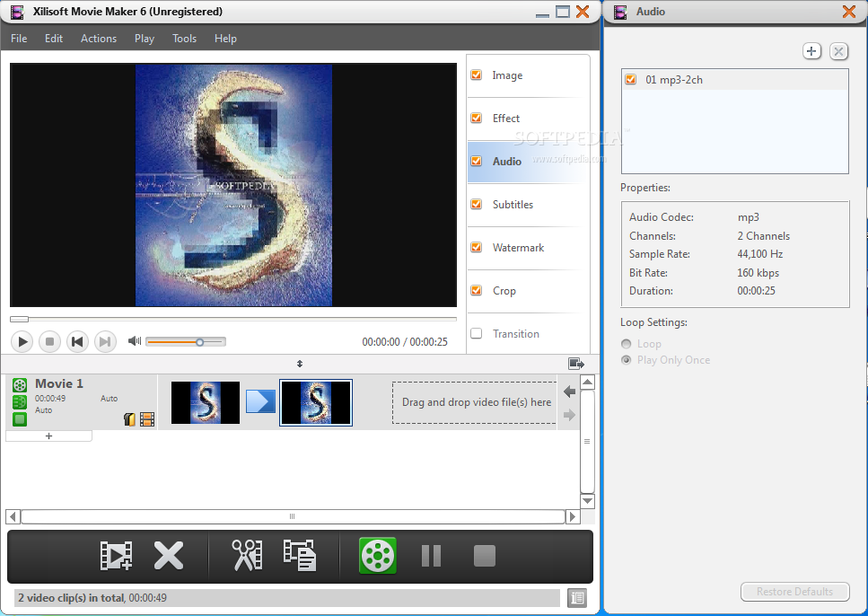Open the File menu
Screen dimensions: 868x616
coord(19,39)
